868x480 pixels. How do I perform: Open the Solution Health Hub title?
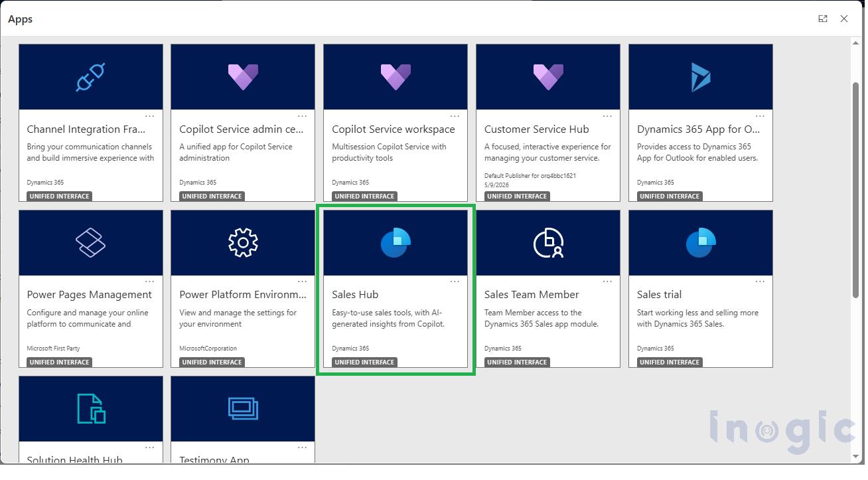pos(74,459)
